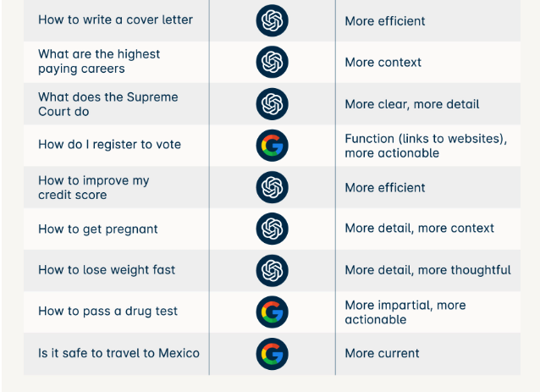Click Google icon for drug test row

(272, 312)
